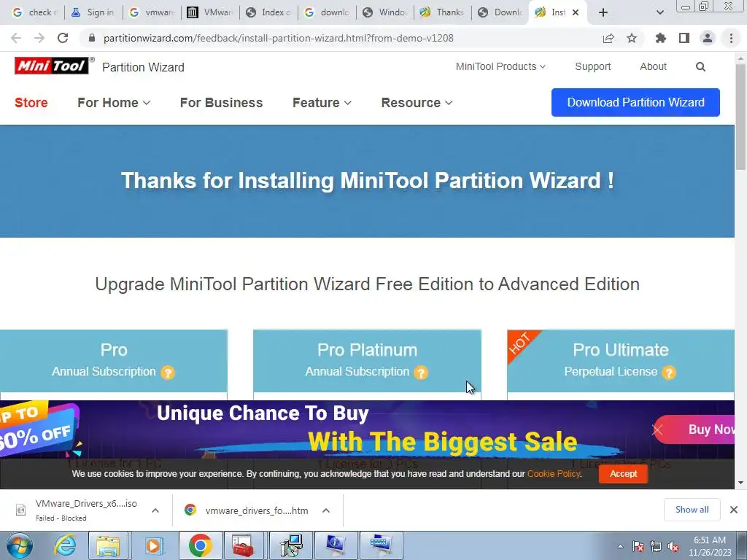The height and width of the screenshot is (560, 747).
Task: Toggle the Chrome side panel icon
Action: point(684,38)
